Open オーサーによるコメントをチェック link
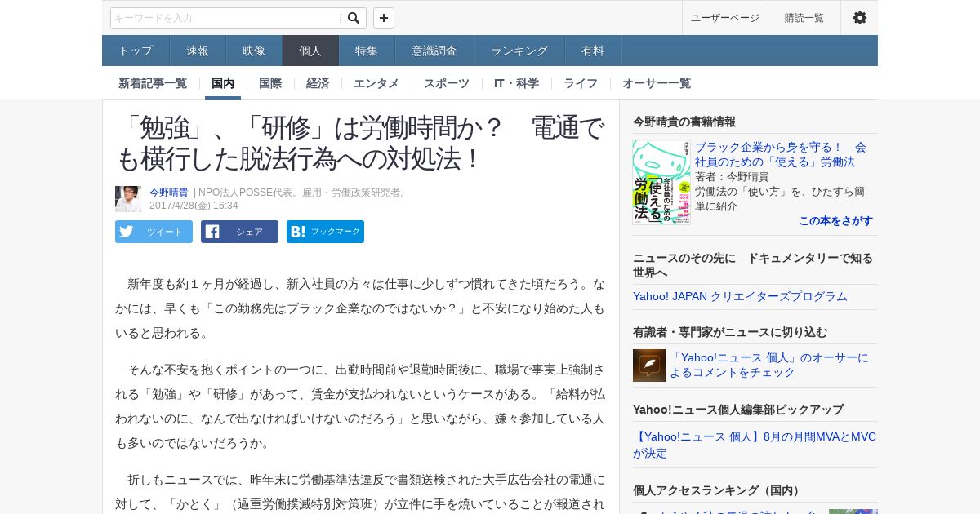Viewport: 980px width, 514px height. (769, 365)
